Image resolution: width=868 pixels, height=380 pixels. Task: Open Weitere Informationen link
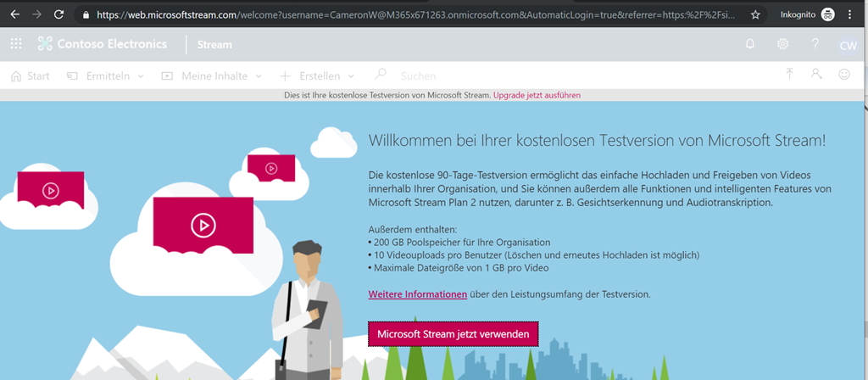417,294
